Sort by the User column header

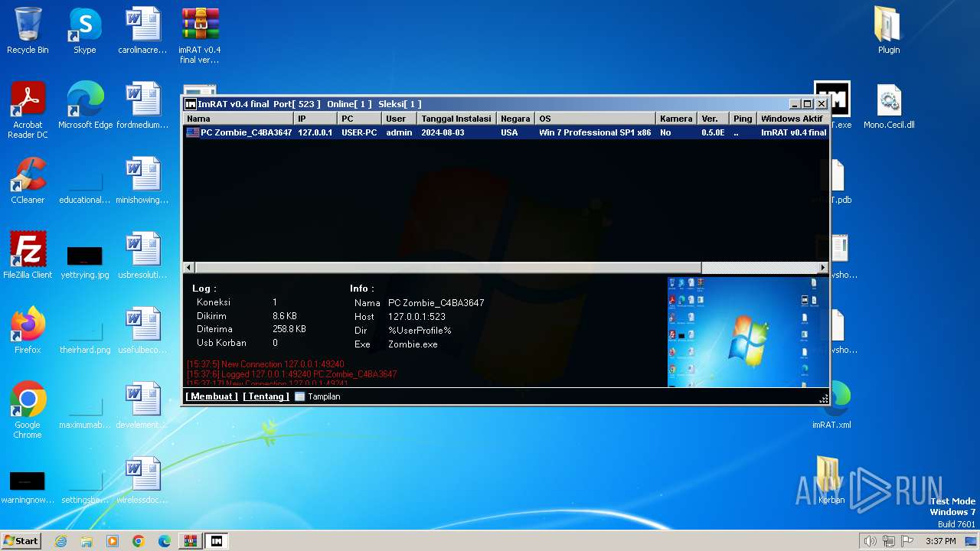(x=399, y=119)
